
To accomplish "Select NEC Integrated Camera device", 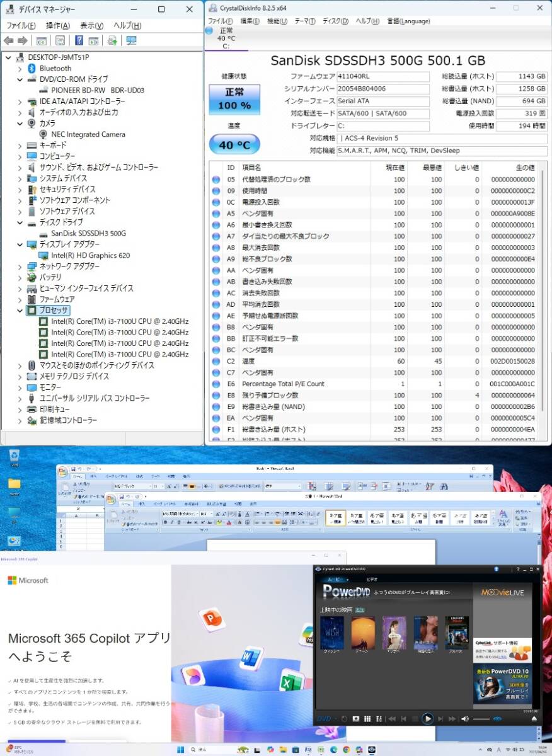I will point(88,134).
